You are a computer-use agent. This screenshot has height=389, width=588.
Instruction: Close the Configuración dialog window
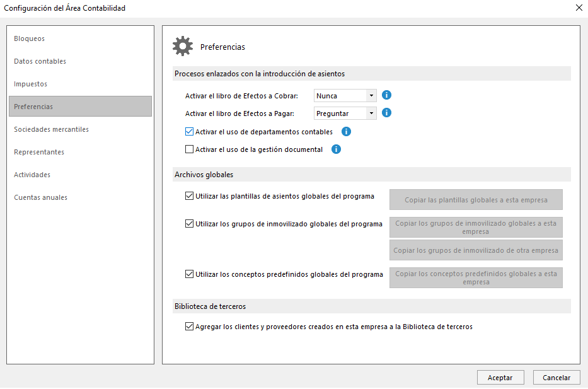pyautogui.click(x=579, y=8)
